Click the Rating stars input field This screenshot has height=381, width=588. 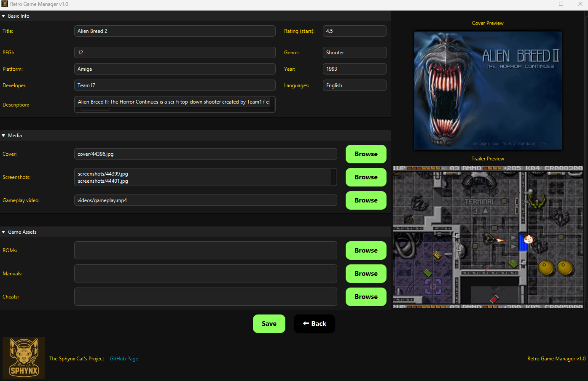(354, 31)
